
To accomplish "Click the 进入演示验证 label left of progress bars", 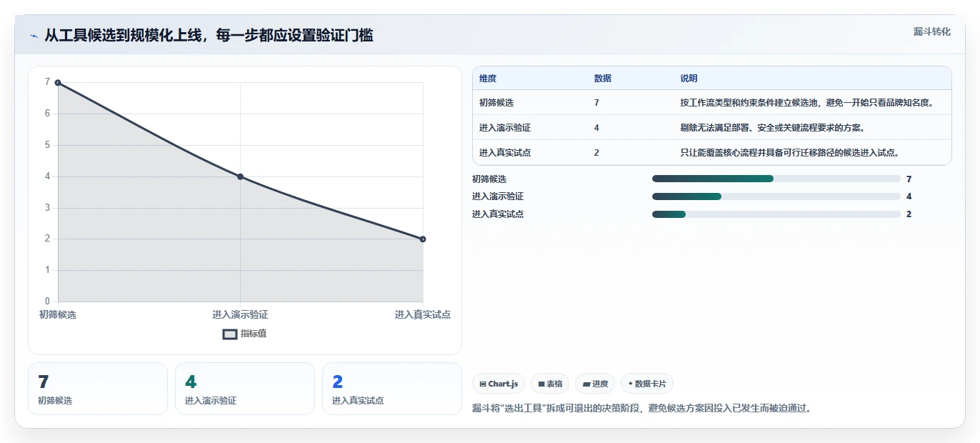I will pyautogui.click(x=498, y=196).
